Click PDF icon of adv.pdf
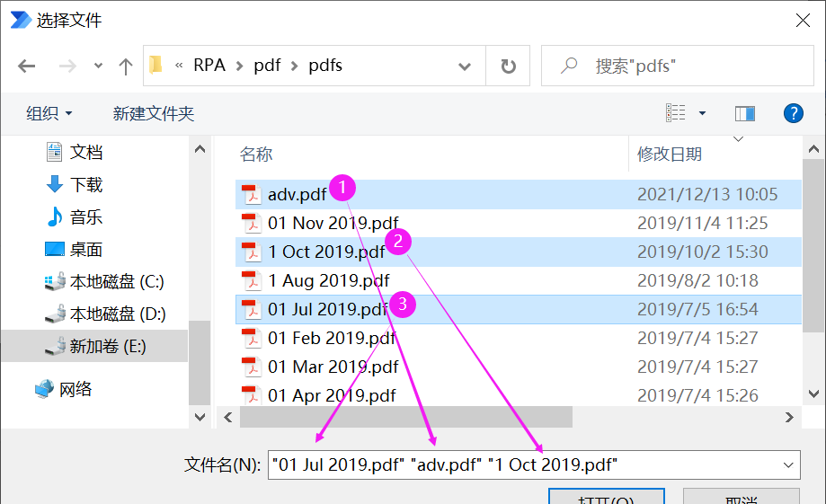 252,194
